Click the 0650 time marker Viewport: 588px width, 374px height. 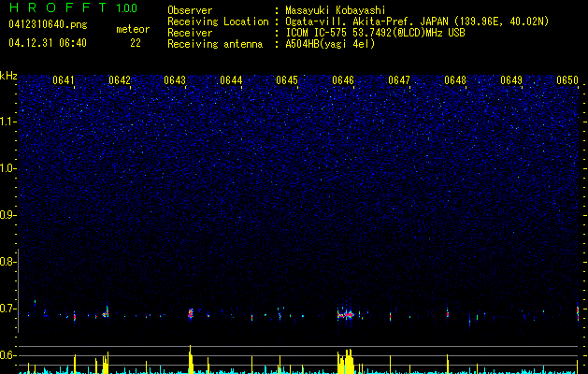(567, 80)
